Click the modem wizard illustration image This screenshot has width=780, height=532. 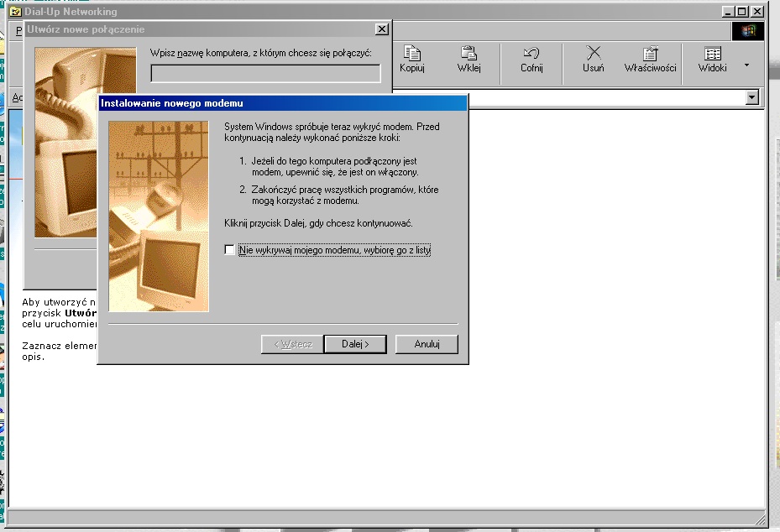[159, 216]
